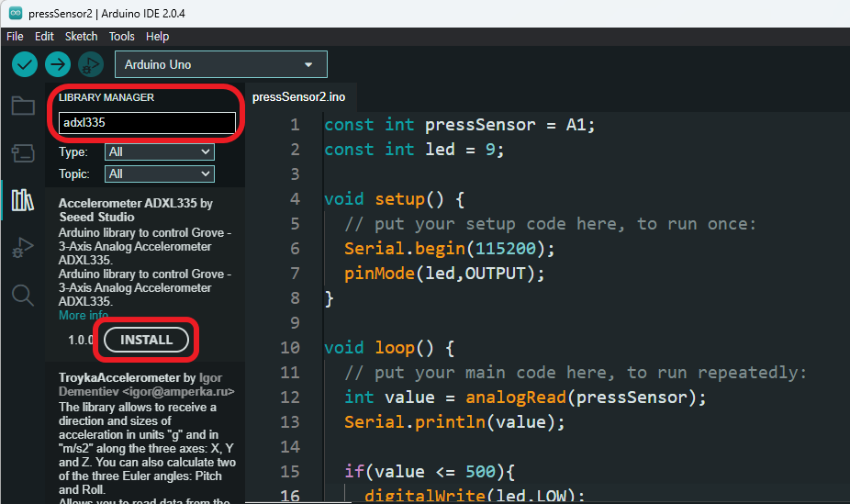Open the Sketch menu

81,37
